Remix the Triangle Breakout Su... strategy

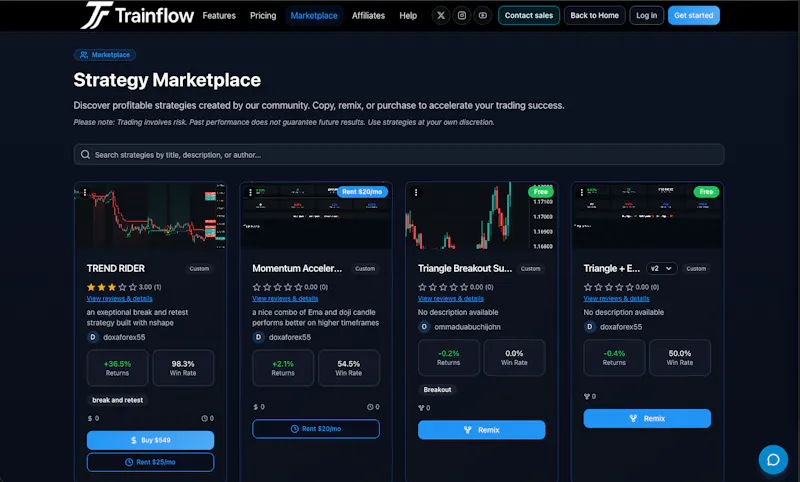click(x=482, y=430)
